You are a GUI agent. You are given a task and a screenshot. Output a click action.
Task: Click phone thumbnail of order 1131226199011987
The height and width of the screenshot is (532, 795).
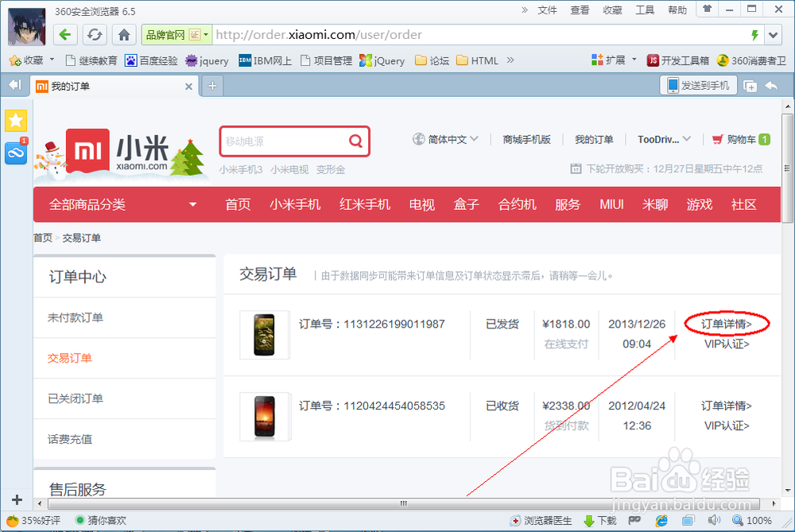coord(264,335)
